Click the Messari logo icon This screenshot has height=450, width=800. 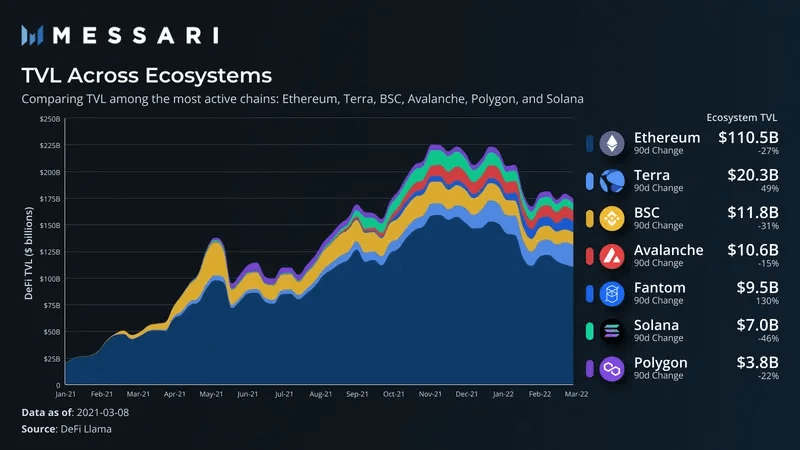coord(32,36)
